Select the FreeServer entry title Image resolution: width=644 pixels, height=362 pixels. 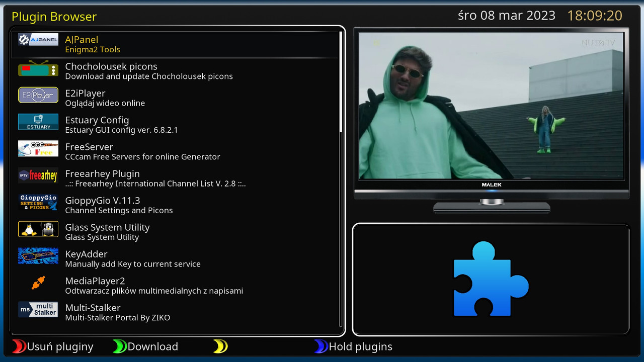pos(89,147)
